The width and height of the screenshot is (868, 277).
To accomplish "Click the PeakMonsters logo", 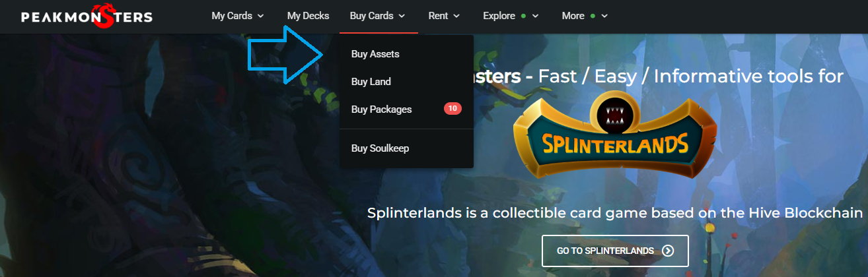I will 87,16.
